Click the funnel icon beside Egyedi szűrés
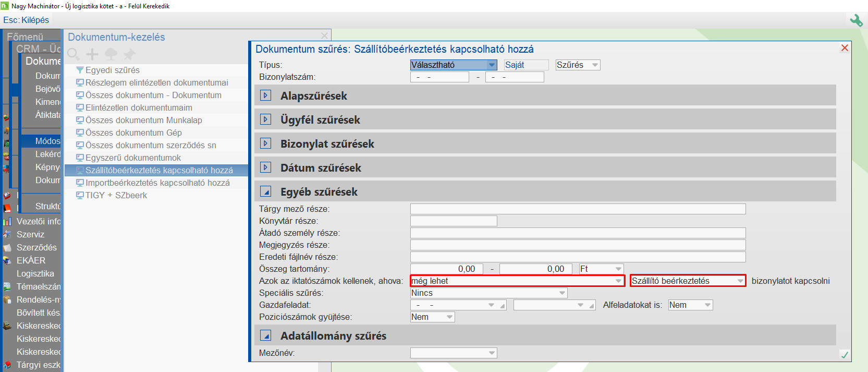Viewport: 868px width, 372px height. (x=80, y=70)
